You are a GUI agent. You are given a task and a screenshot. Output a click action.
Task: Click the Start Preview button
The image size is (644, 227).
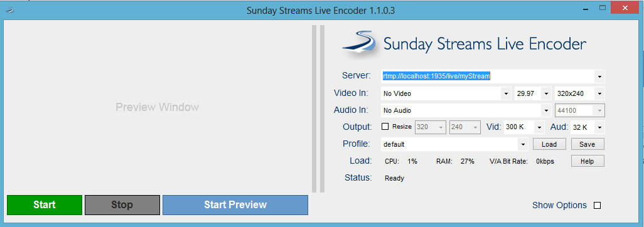pos(235,205)
